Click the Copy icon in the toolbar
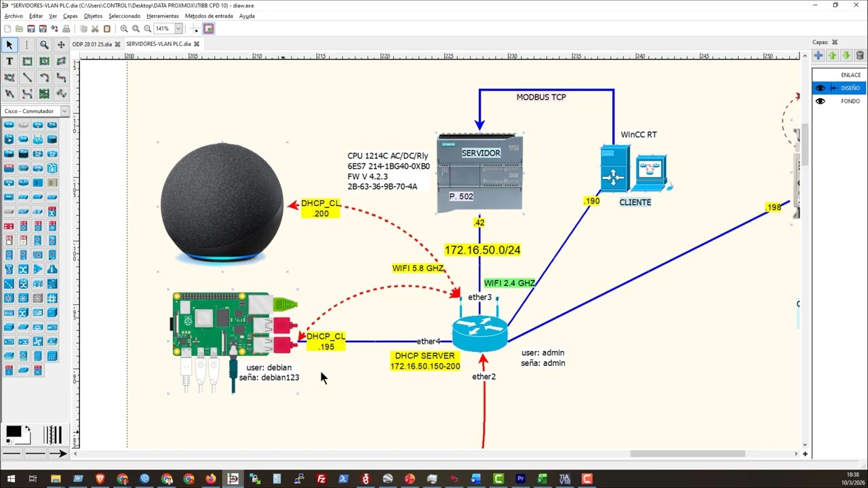The width and height of the screenshot is (868, 488). pyautogui.click(x=83, y=28)
